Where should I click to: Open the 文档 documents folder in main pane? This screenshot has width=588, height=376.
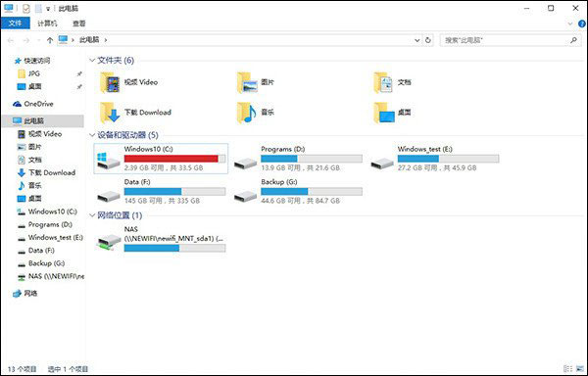(x=383, y=82)
